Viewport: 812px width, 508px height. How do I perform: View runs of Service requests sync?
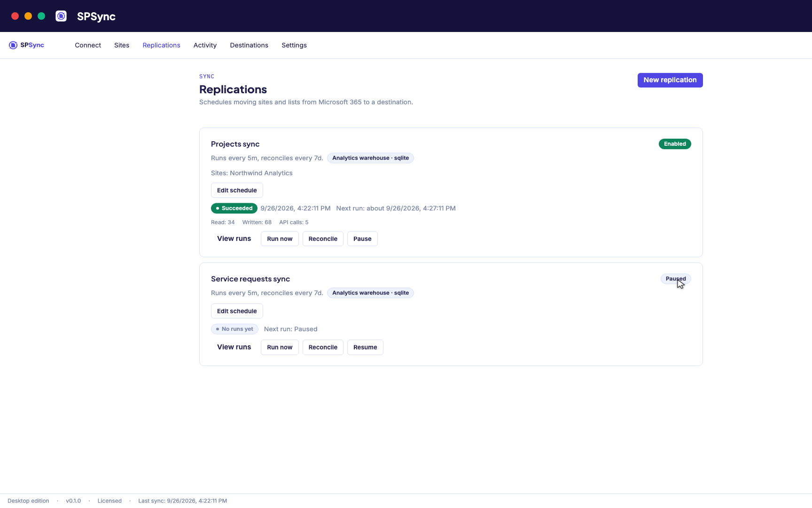[234, 347]
